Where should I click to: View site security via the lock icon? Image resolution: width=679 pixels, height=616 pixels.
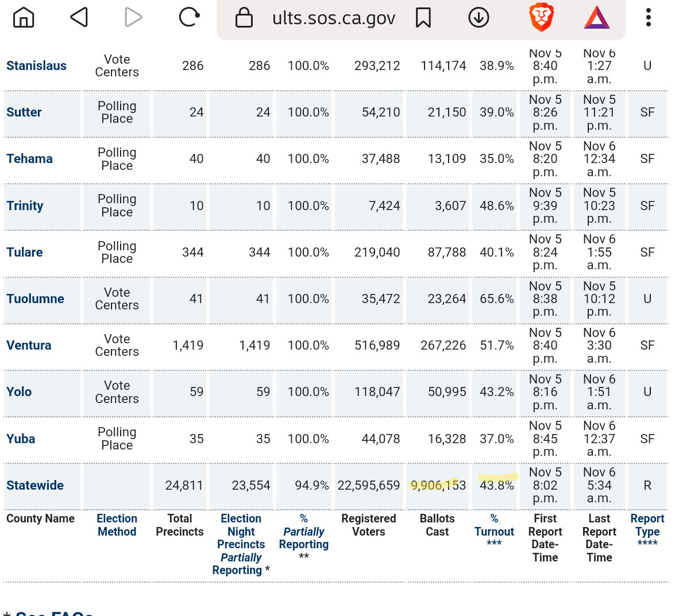pyautogui.click(x=244, y=18)
